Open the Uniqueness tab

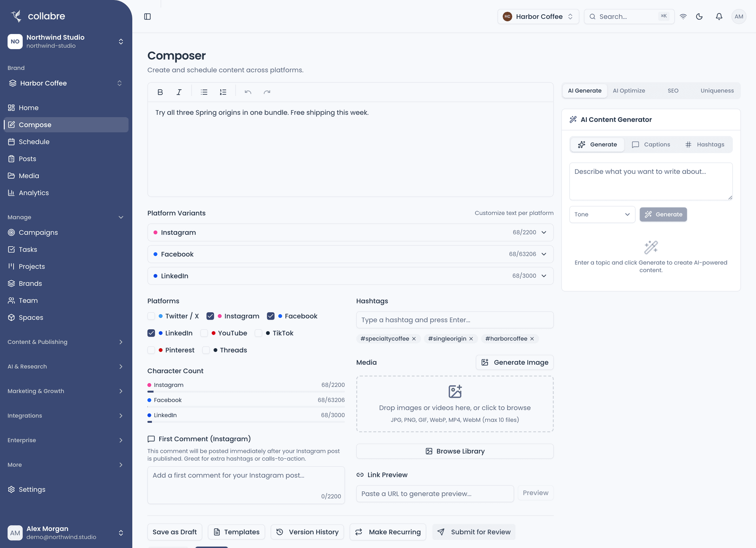point(717,91)
